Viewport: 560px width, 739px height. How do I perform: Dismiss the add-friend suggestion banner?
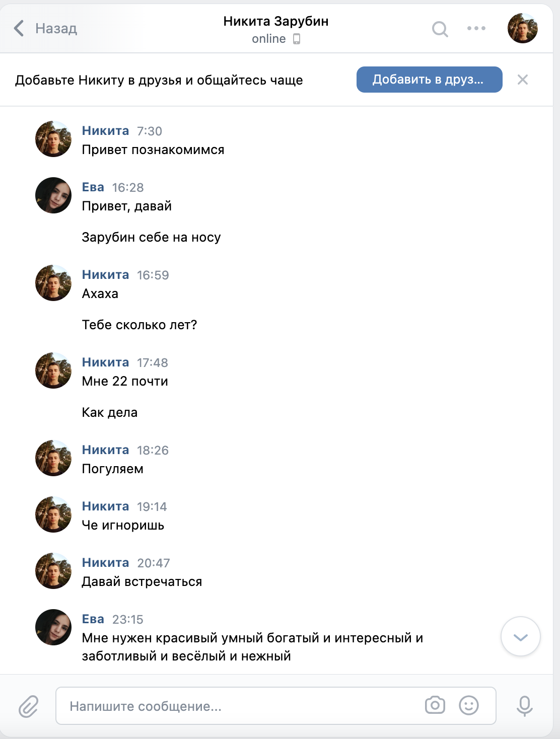[x=522, y=80]
